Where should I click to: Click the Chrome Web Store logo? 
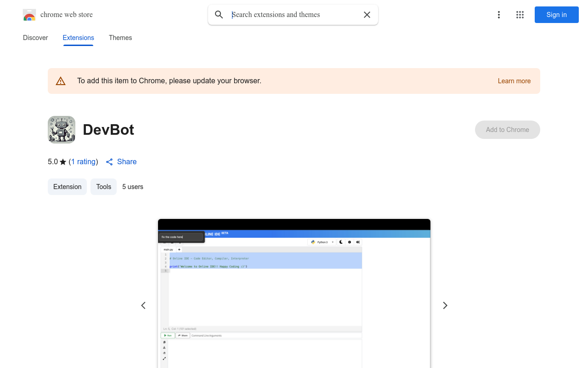pyautogui.click(x=29, y=15)
